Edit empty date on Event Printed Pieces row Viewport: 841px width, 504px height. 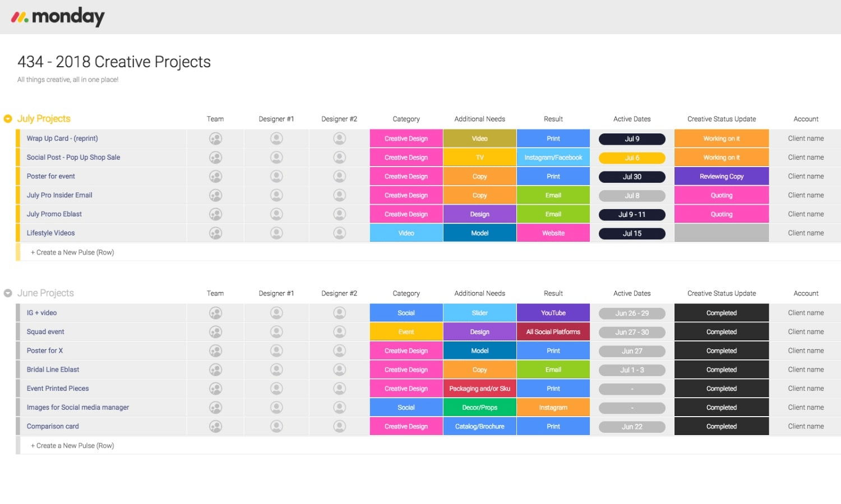(632, 389)
